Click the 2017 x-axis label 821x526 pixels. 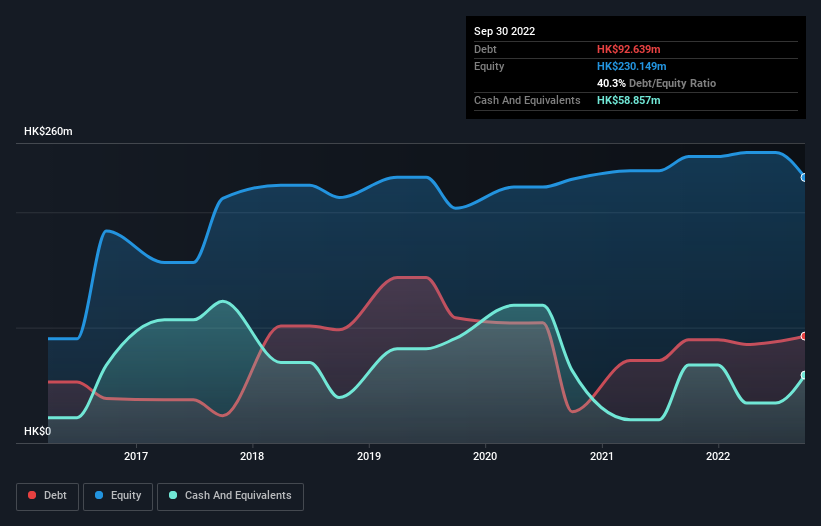[136, 456]
